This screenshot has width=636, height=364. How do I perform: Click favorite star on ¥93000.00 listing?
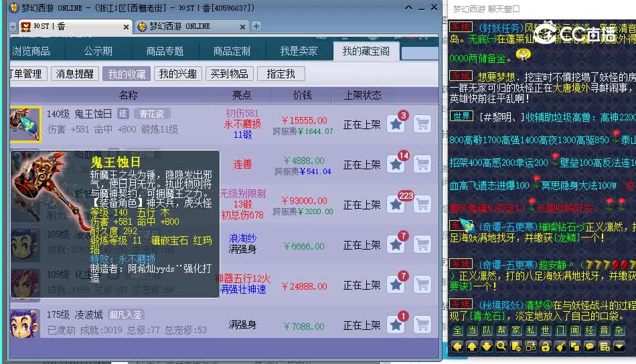click(396, 204)
